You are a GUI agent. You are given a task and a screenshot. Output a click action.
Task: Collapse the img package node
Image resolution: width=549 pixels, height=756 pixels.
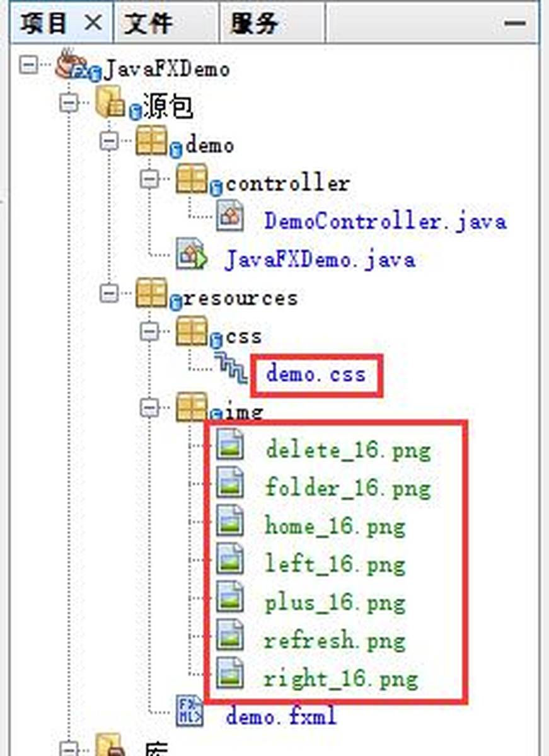point(149,408)
